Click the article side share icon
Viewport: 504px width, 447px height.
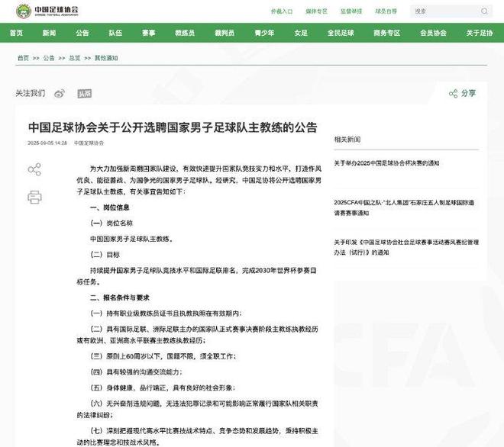tap(34, 169)
